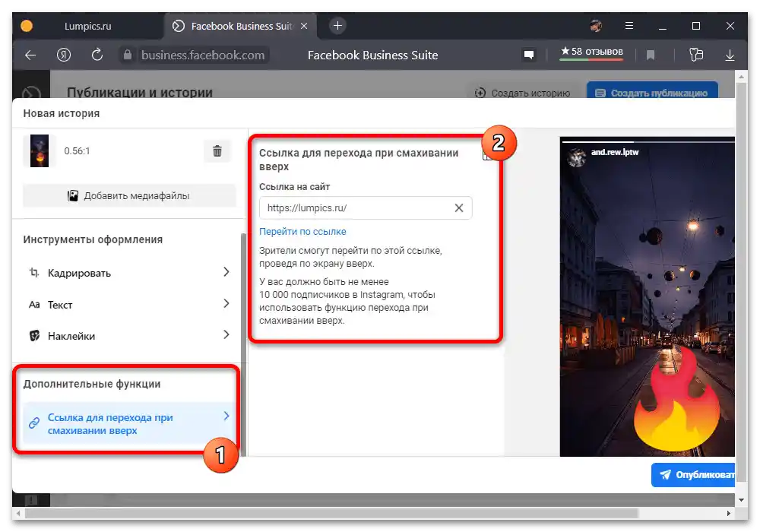Screen dimensions: 760x532
Task: Click the Создать историю button
Action: 523,93
